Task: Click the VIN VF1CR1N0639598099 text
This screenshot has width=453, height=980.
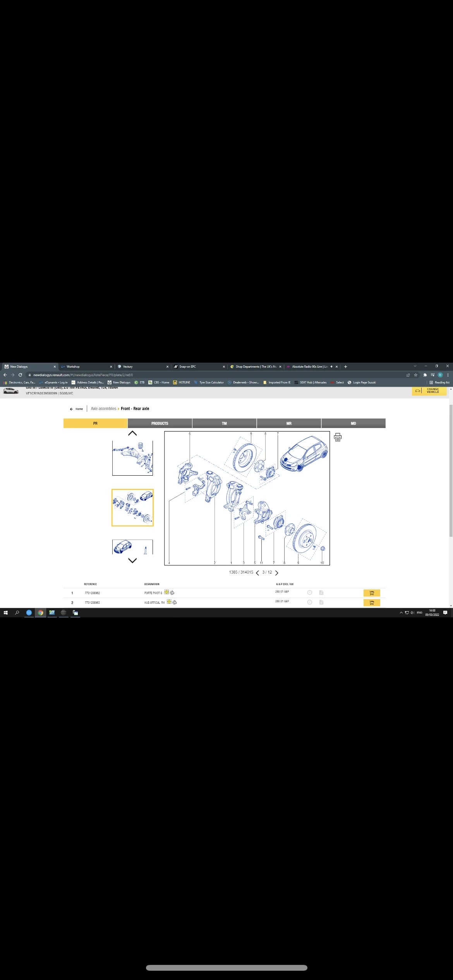Action: click(x=41, y=393)
